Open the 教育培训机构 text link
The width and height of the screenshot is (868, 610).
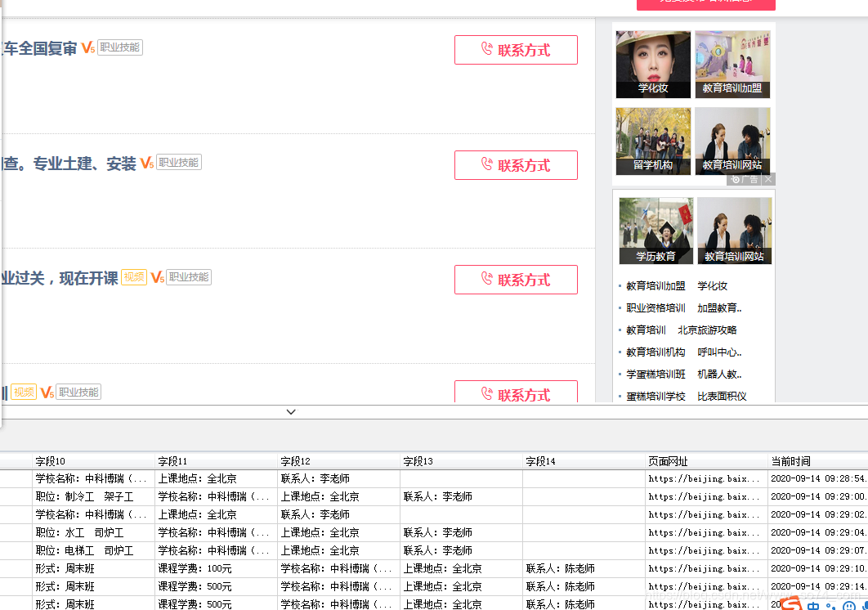(655, 352)
